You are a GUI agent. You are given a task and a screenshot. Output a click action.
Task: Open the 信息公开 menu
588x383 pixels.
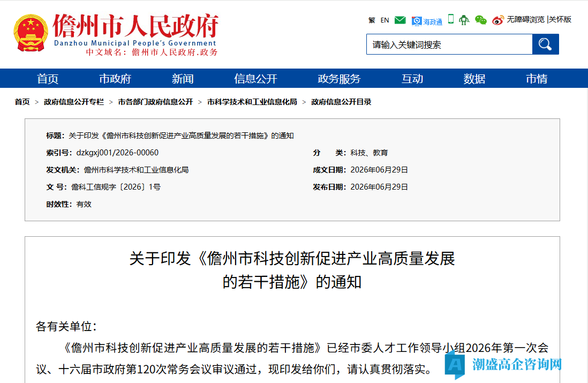click(x=256, y=79)
